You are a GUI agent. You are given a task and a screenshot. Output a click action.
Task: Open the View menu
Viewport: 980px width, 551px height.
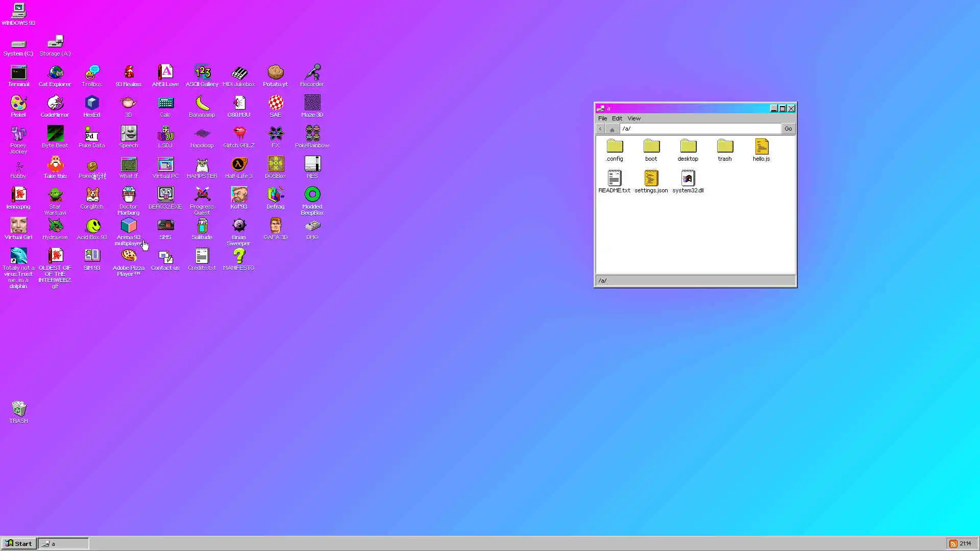click(x=633, y=118)
